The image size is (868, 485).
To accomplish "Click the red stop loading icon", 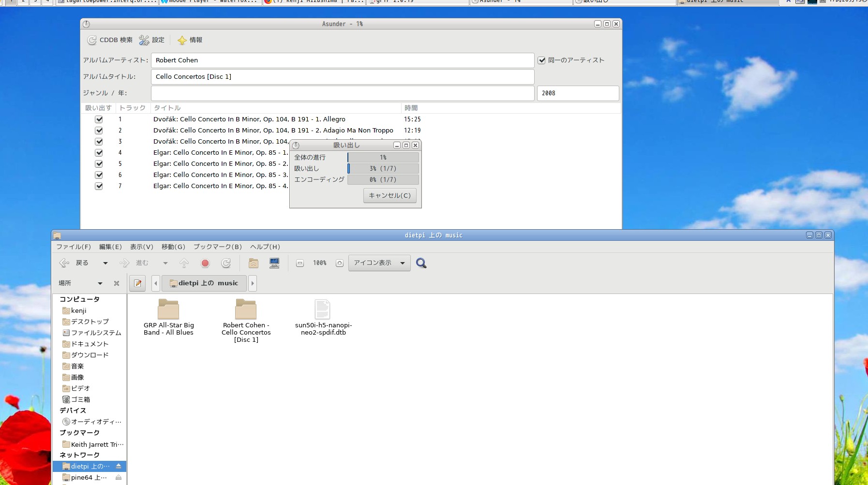I will tap(205, 263).
